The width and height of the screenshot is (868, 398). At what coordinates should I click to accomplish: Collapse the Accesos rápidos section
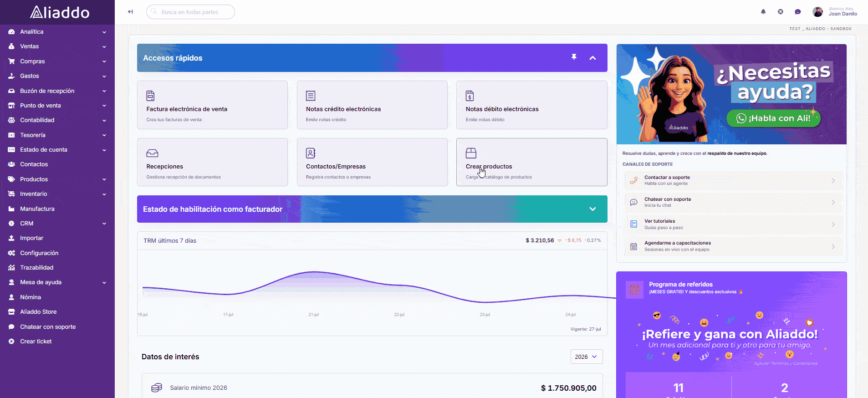click(x=592, y=58)
